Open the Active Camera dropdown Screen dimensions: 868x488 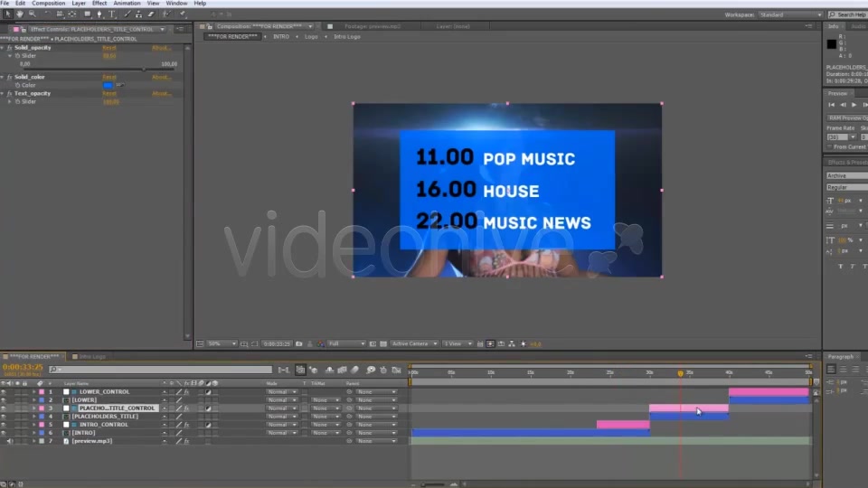click(414, 343)
